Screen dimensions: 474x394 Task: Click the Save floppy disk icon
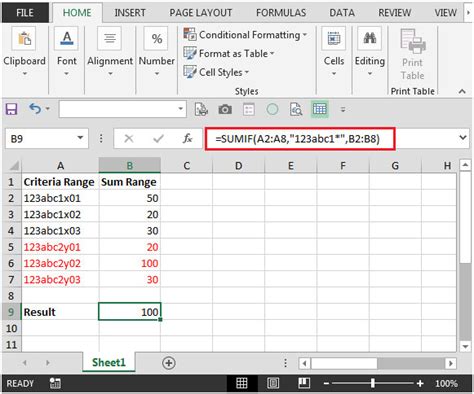pyautogui.click(x=11, y=109)
